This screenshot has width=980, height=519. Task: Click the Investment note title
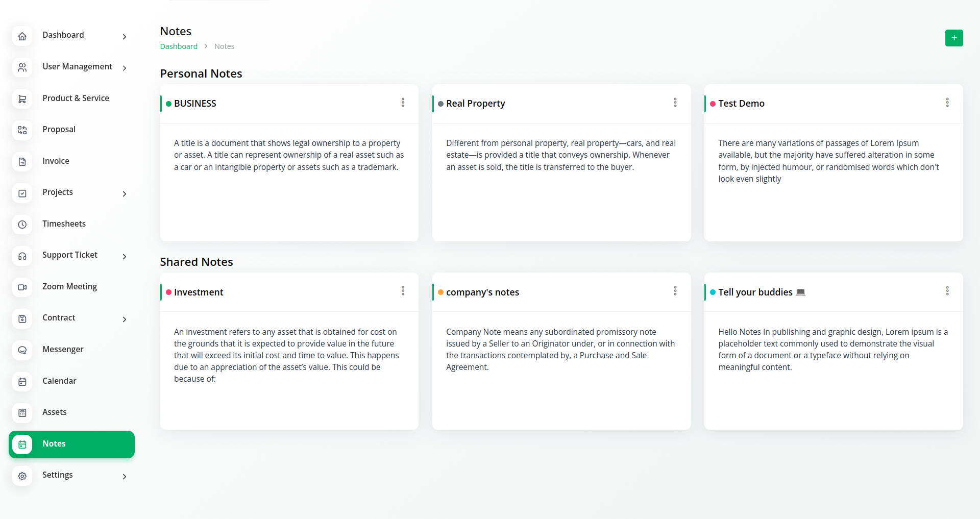coord(199,292)
